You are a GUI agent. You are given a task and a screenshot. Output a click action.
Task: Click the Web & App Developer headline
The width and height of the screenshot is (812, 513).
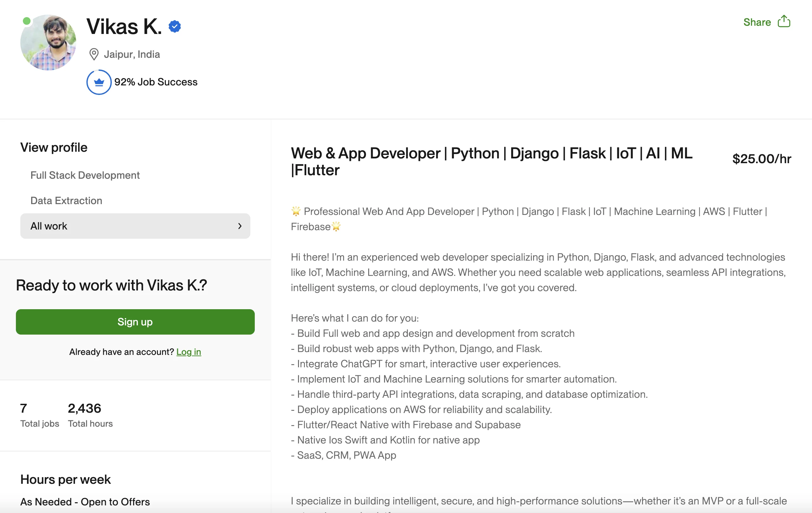click(x=491, y=161)
